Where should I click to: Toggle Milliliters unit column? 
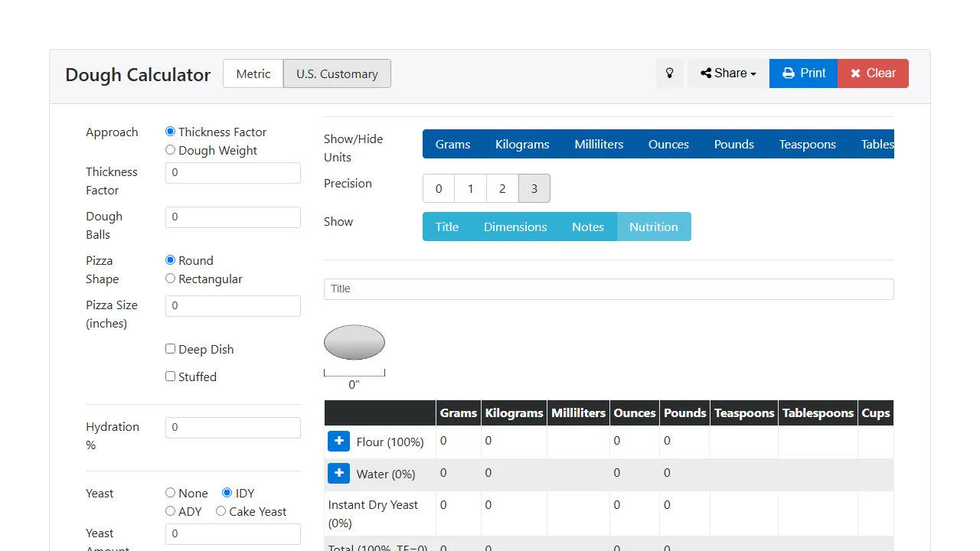tap(599, 144)
